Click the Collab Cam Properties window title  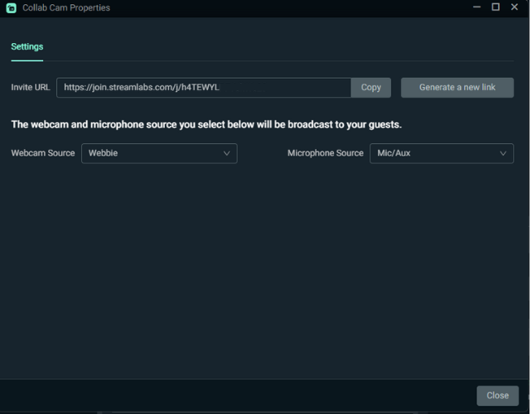[x=66, y=7]
